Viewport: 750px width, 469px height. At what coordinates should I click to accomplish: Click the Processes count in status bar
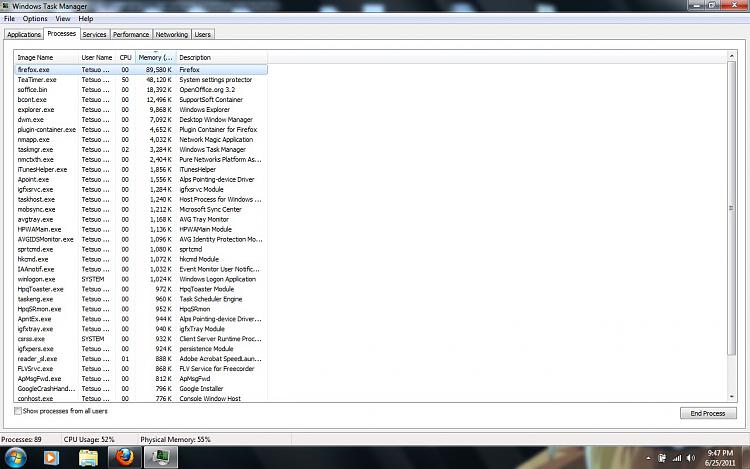[x=22, y=439]
